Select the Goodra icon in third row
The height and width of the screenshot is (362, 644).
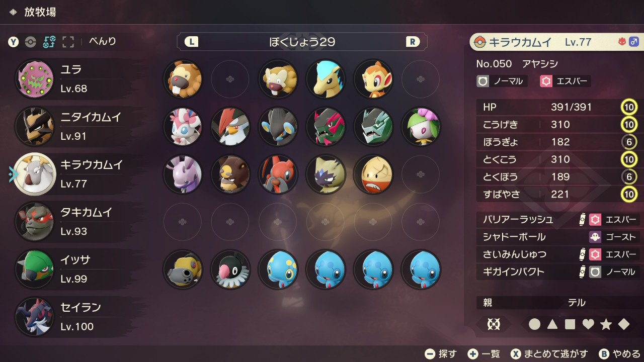coord(183,174)
